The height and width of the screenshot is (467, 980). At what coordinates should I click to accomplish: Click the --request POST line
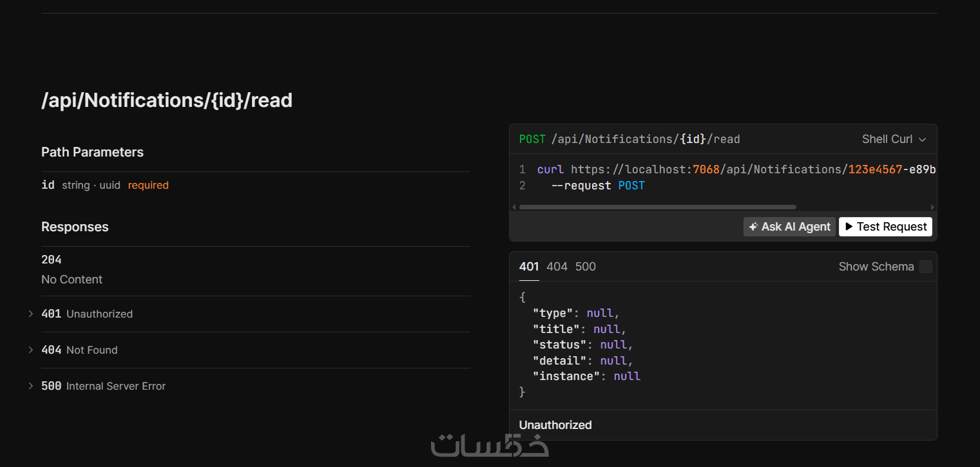click(x=598, y=186)
